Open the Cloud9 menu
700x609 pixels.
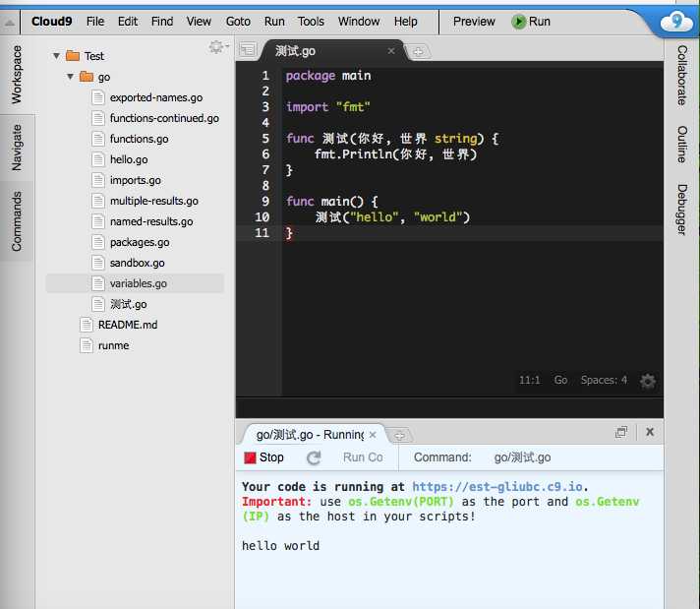coord(51,22)
